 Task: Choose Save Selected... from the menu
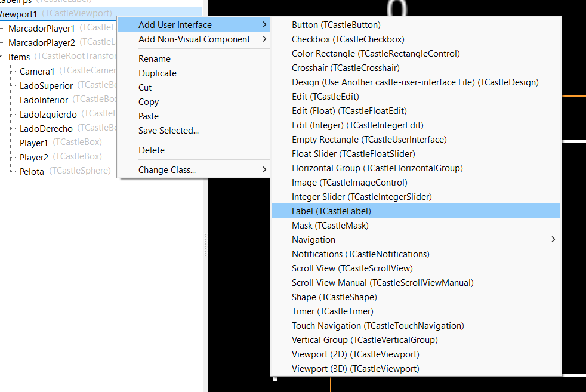point(193,131)
